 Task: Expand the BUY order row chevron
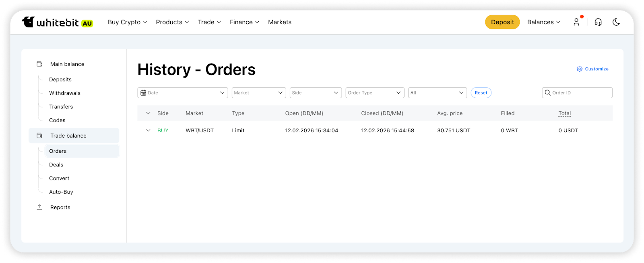148,130
